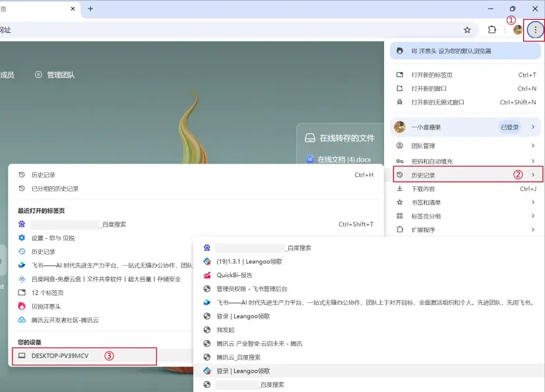Expand the 一小盒糖果 profile submenu
This screenshot has width=545, height=392.
point(465,127)
